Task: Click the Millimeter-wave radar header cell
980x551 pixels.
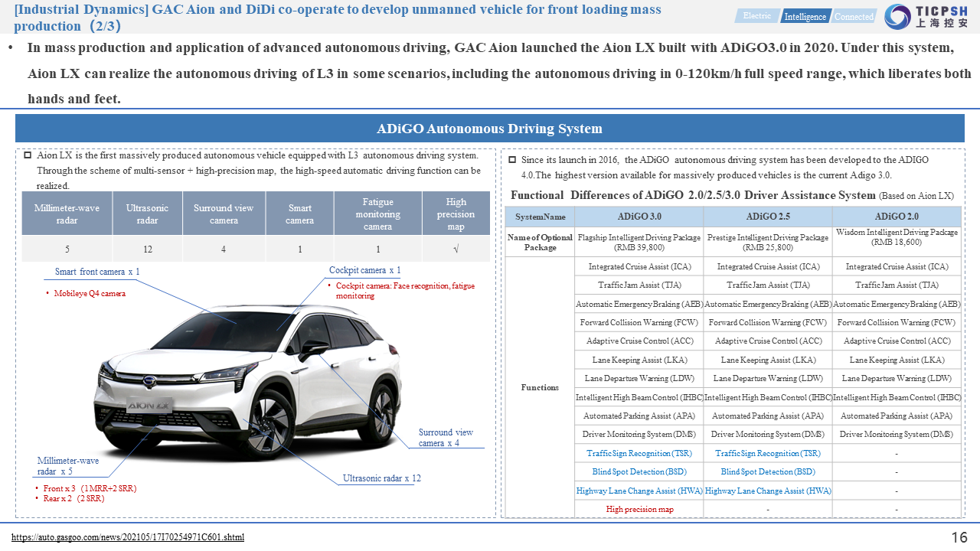Action: point(67,214)
